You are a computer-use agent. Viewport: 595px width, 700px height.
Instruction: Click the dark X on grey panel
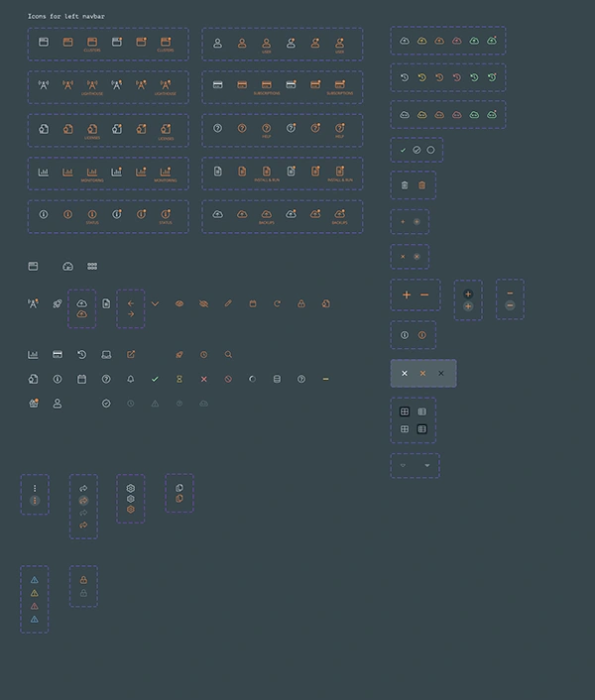(x=441, y=373)
